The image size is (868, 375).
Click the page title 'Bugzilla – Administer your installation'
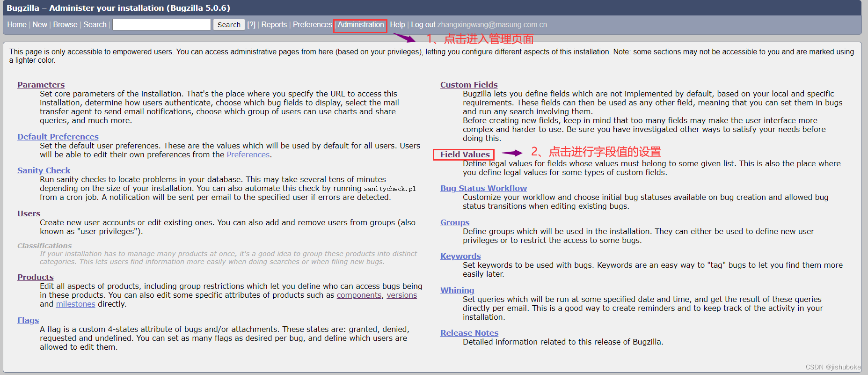118,8
